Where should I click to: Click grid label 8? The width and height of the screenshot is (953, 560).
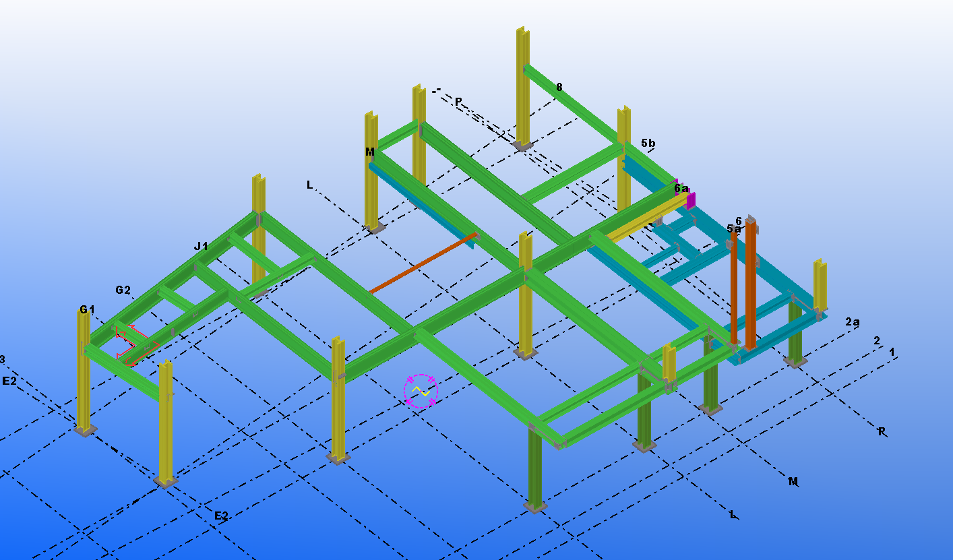tap(559, 87)
